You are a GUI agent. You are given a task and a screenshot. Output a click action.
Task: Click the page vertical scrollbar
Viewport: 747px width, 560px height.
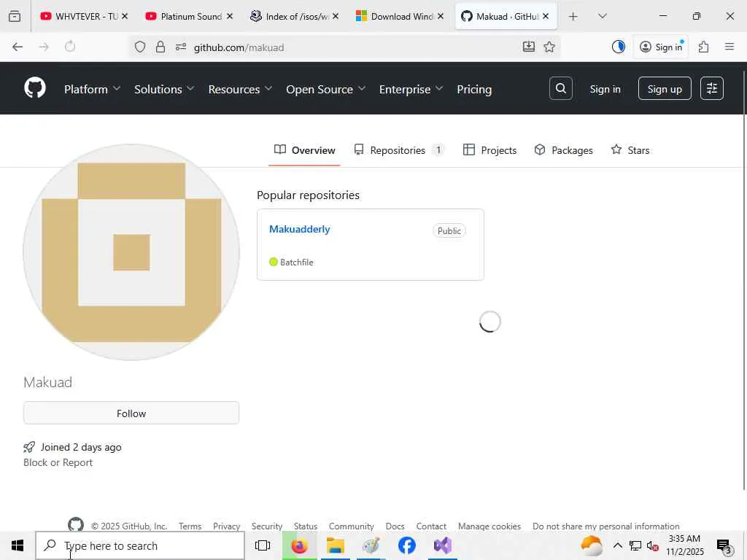coord(744,280)
